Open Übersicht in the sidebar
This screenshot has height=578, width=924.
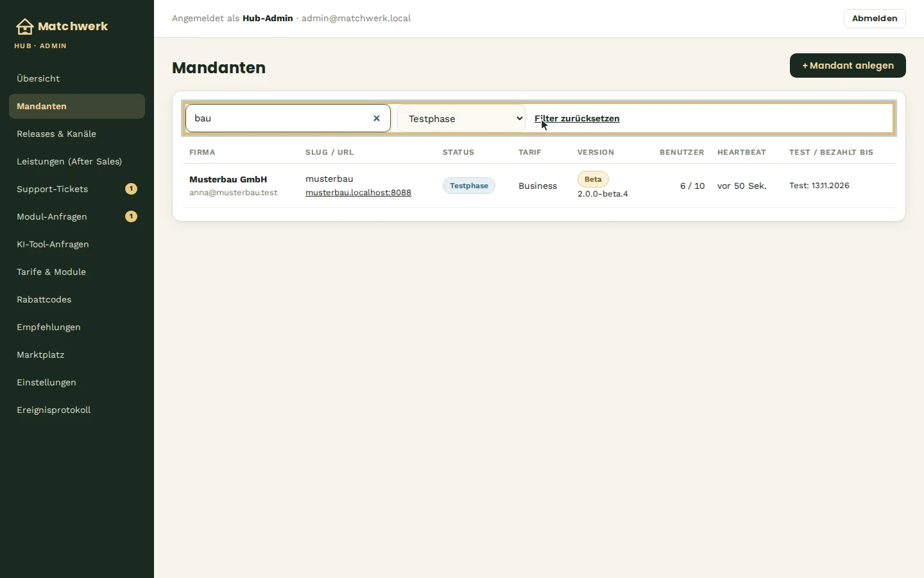tap(77, 78)
